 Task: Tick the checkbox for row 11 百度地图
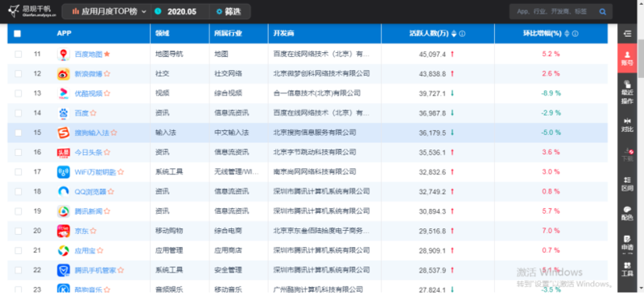click(x=18, y=54)
